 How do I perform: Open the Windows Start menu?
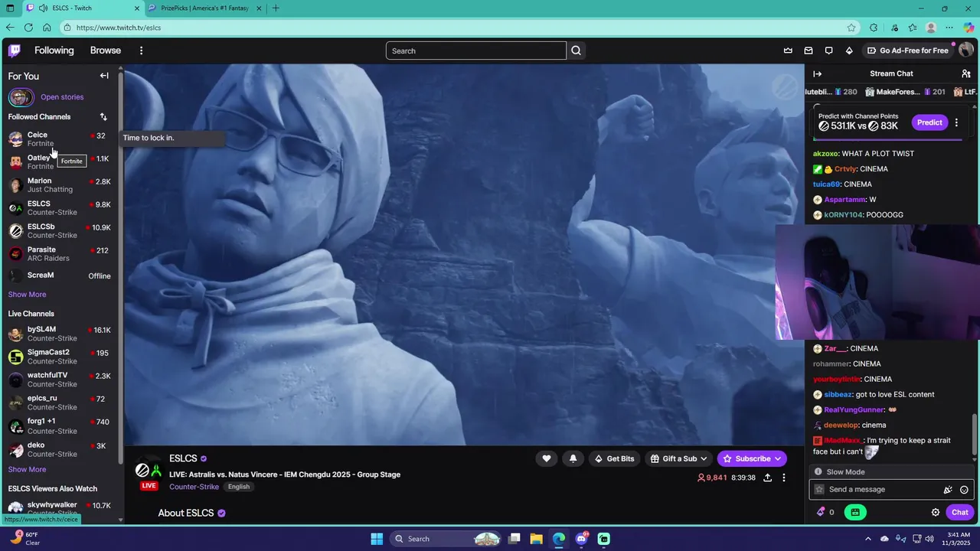click(377, 539)
